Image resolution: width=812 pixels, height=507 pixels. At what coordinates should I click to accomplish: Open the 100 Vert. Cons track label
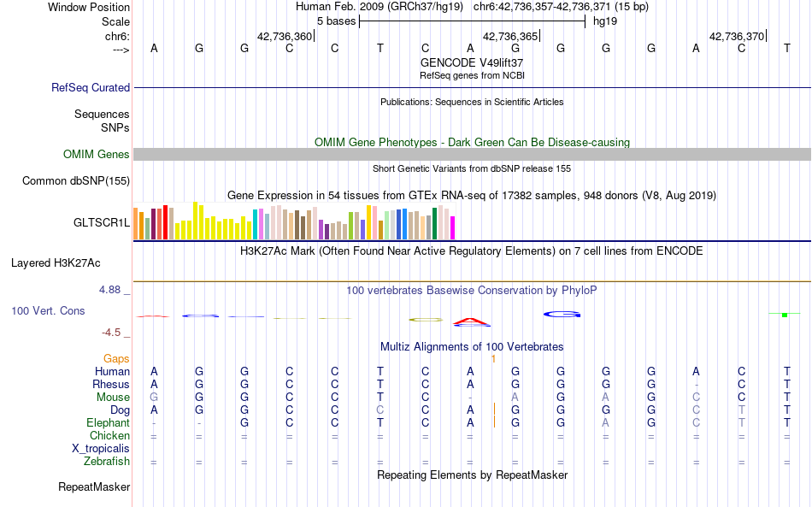point(48,310)
